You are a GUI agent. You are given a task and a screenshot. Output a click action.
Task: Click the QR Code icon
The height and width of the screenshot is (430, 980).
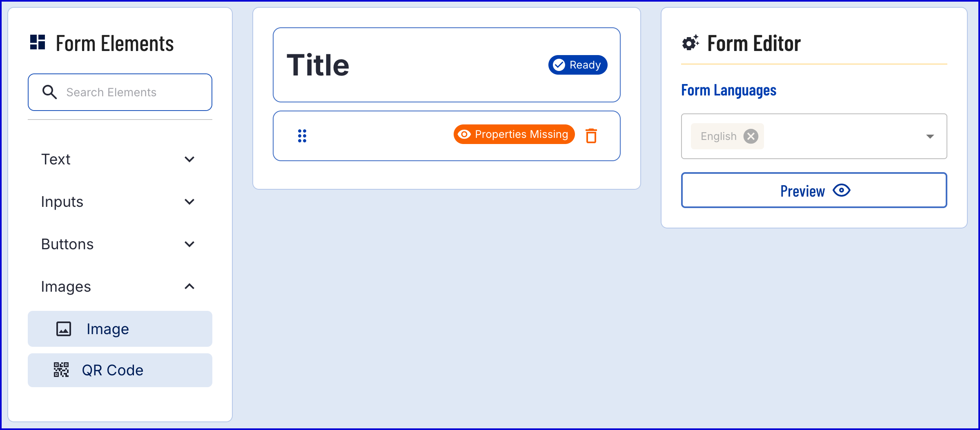[61, 370]
